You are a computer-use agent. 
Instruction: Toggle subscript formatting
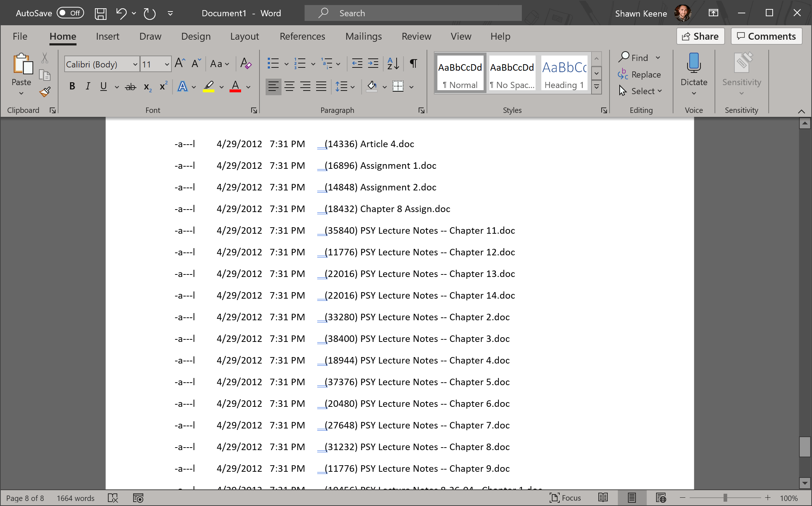click(147, 87)
